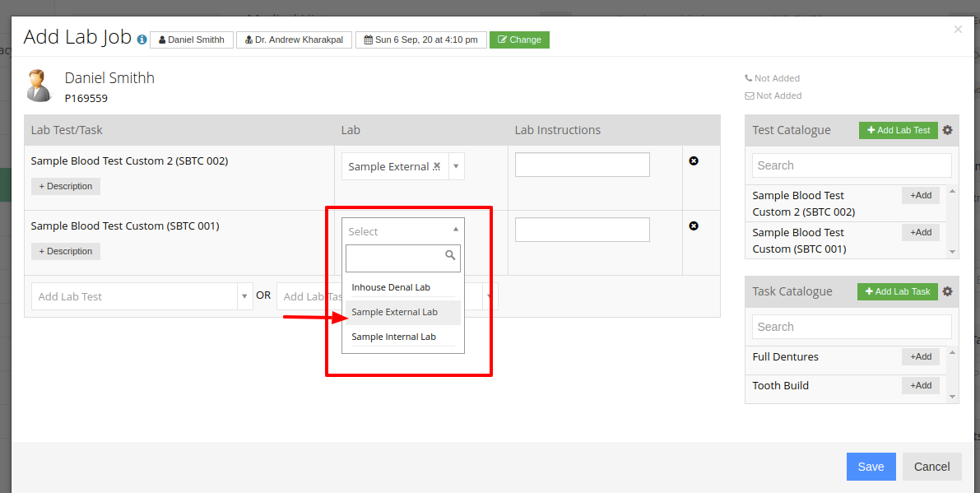The image size is (980, 493).
Task: Add Sample Blood Test Custom (SBTC 001) from catalogue
Action: click(921, 232)
